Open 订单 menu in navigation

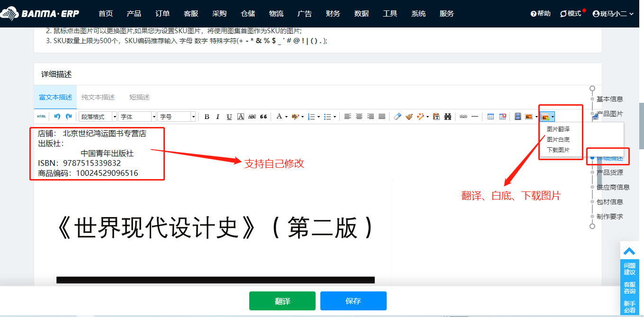pos(163,14)
